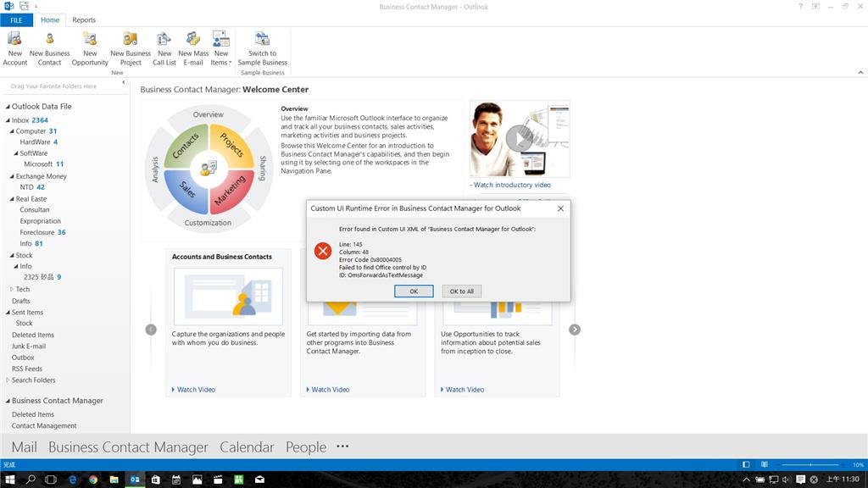Image resolution: width=868 pixels, height=488 pixels.
Task: Open Calendar from the navigation bar
Action: tap(247, 447)
